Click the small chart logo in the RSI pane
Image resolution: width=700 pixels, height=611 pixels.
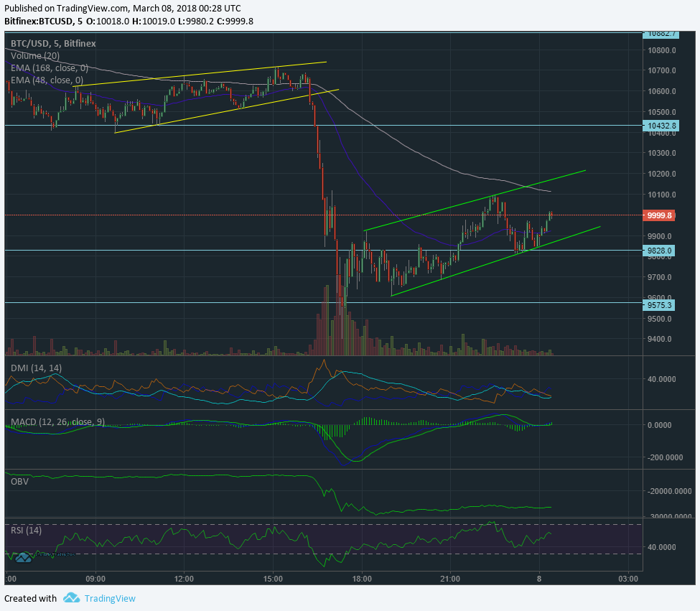(23, 557)
